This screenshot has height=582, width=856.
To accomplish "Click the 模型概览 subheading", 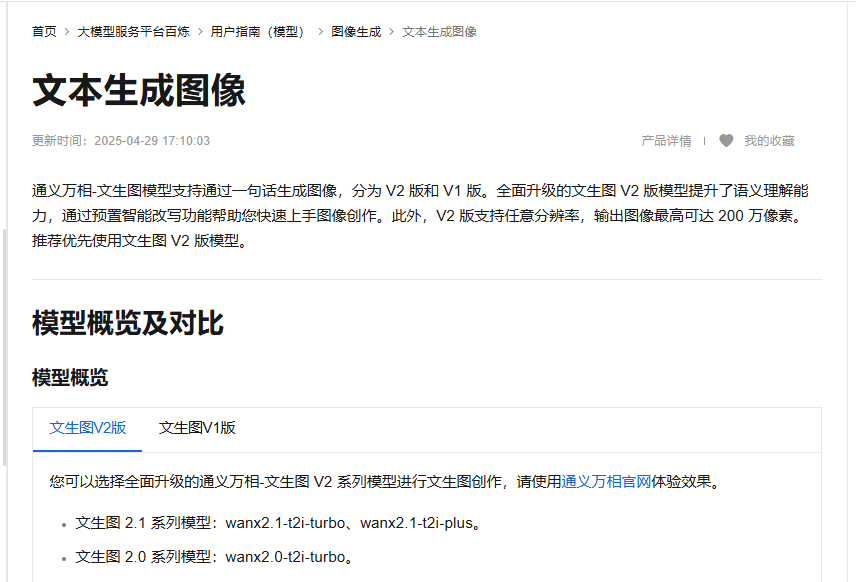I will pyautogui.click(x=70, y=377).
